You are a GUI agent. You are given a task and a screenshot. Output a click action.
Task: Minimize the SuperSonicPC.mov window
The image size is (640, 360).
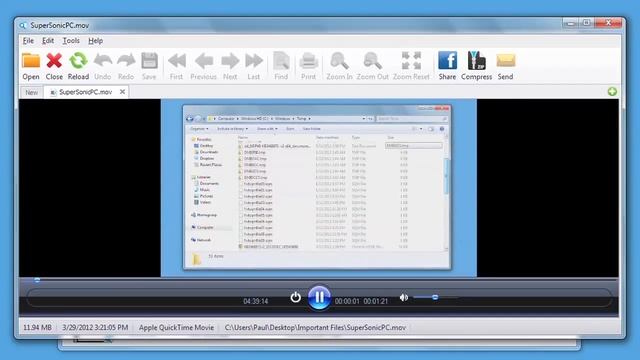571,23
